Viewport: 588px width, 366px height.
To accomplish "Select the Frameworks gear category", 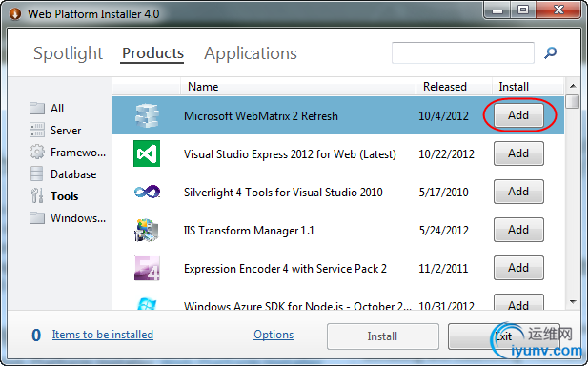I will pos(68,152).
